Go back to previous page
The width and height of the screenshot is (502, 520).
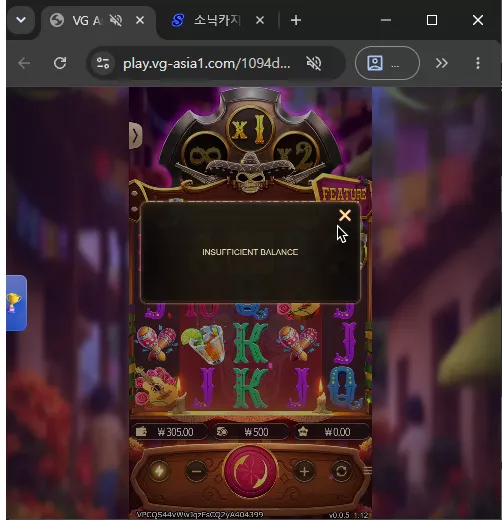24,63
